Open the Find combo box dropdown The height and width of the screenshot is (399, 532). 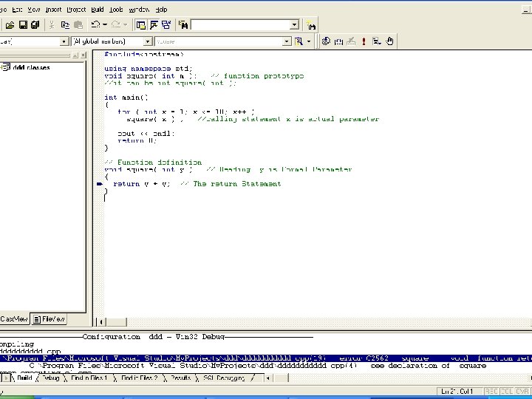tap(294, 25)
